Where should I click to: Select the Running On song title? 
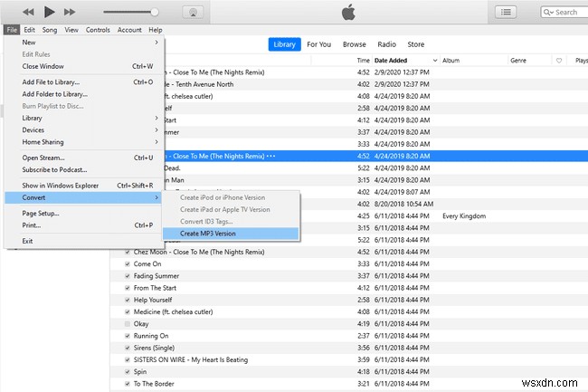tap(151, 336)
